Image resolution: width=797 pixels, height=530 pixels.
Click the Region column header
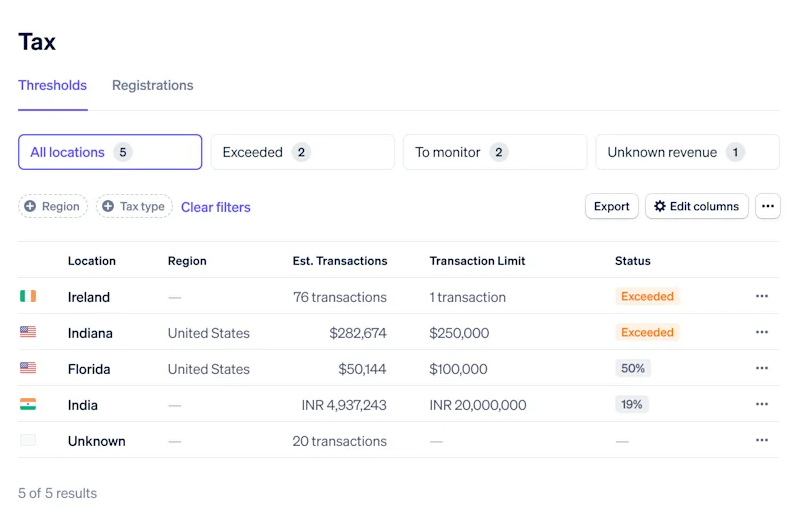(187, 261)
